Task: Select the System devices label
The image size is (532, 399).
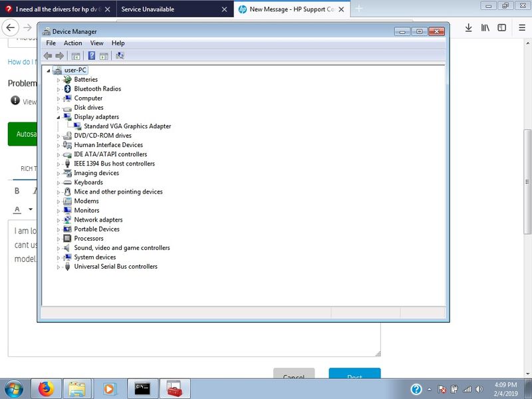Action: coord(95,257)
